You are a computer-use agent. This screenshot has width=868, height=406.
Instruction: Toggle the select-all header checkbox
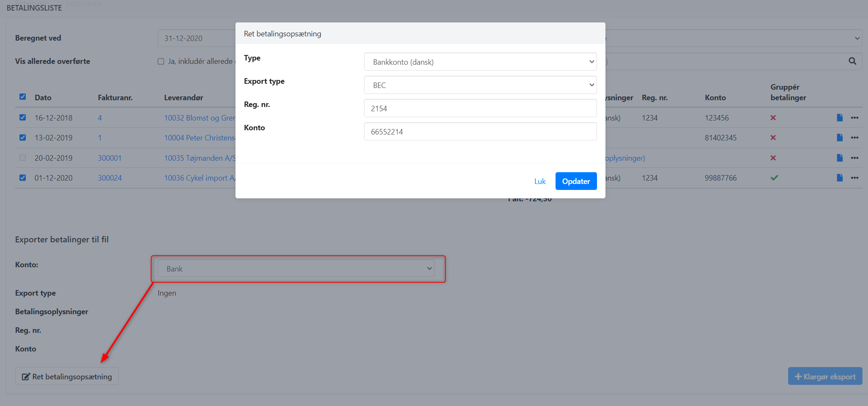(x=22, y=97)
